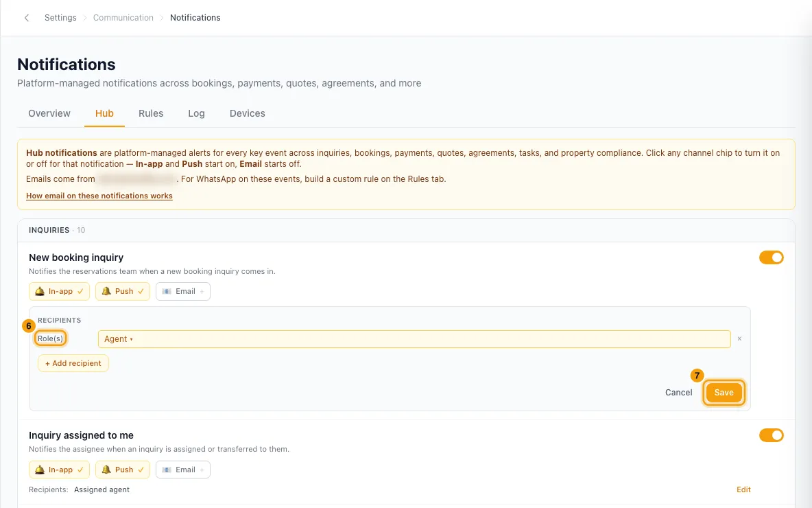Click the Assigned agent recipient text
This screenshot has height=508, width=812.
pyautogui.click(x=101, y=490)
